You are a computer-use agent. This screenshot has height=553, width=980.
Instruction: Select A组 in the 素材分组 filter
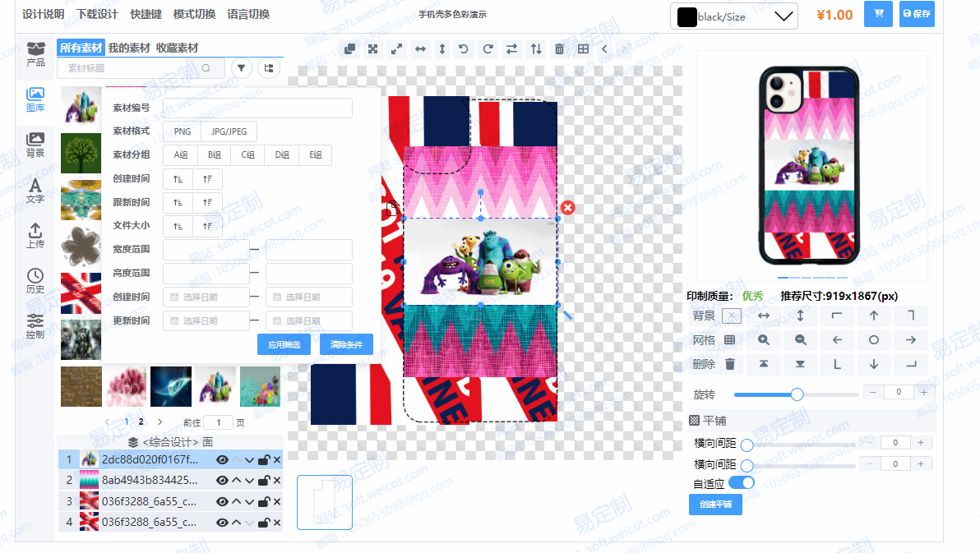coord(181,155)
